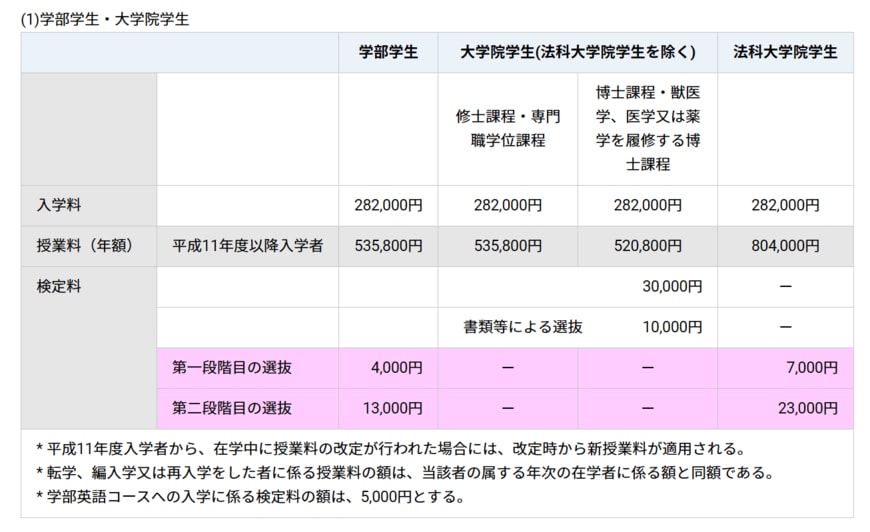Image resolution: width=870 pixels, height=532 pixels.
Task: Click the "(1)学部学生・大学院学生" section heading
Action: click(x=105, y=19)
